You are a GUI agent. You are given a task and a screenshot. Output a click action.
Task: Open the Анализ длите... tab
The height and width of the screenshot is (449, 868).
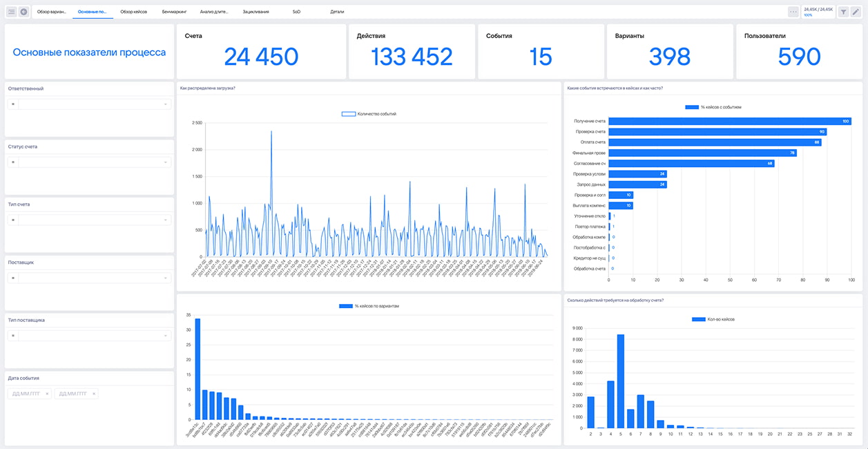click(x=214, y=12)
